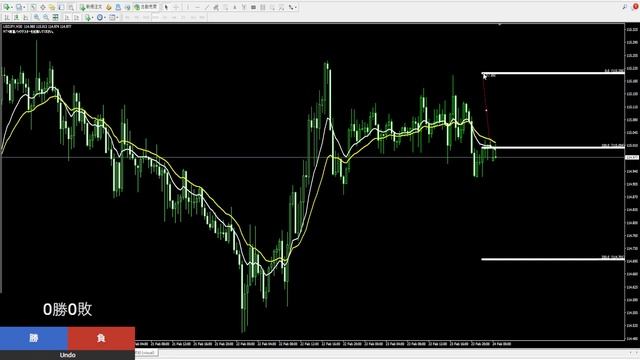640x360 pixels.
Task: Switch chart to Bar Chart mode
Action: tap(7, 17)
